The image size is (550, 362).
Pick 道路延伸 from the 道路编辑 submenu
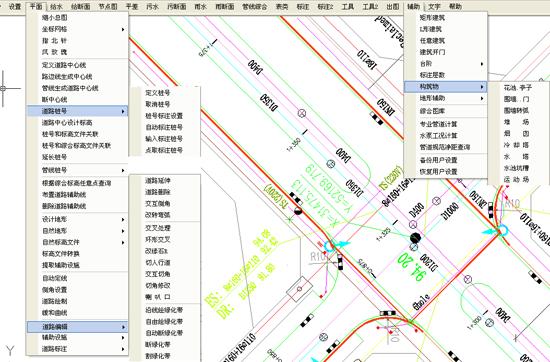click(x=157, y=181)
